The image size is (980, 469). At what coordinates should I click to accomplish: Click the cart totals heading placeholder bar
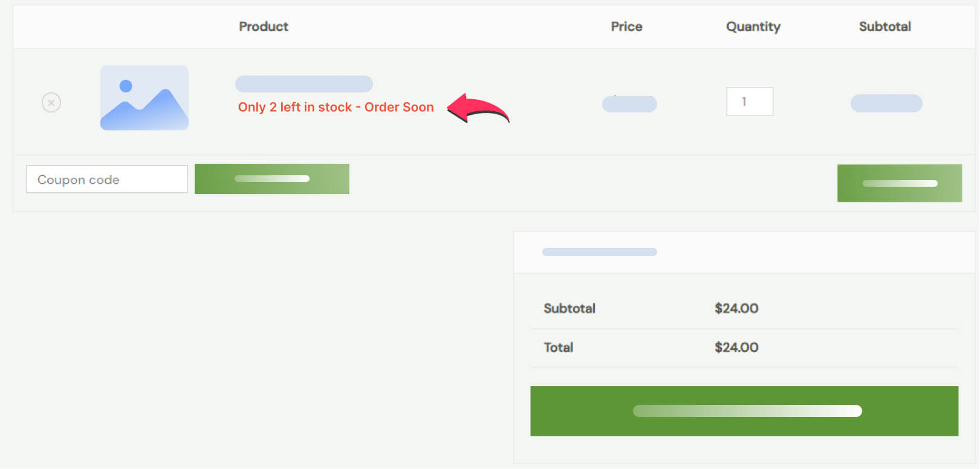[600, 252]
